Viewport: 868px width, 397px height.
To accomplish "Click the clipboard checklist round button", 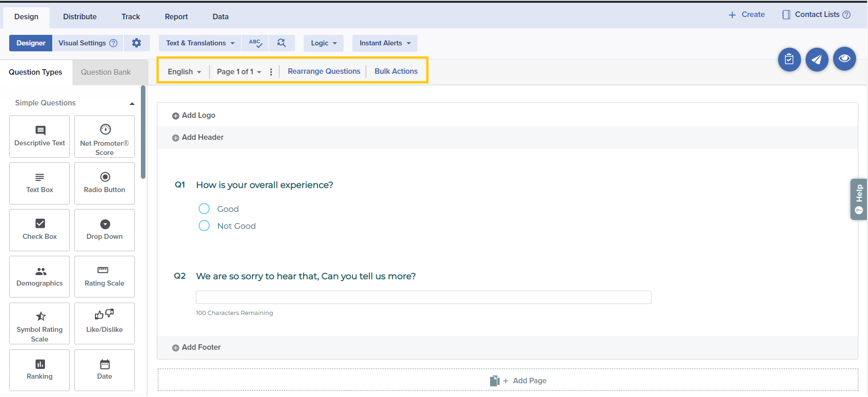I will [x=789, y=60].
